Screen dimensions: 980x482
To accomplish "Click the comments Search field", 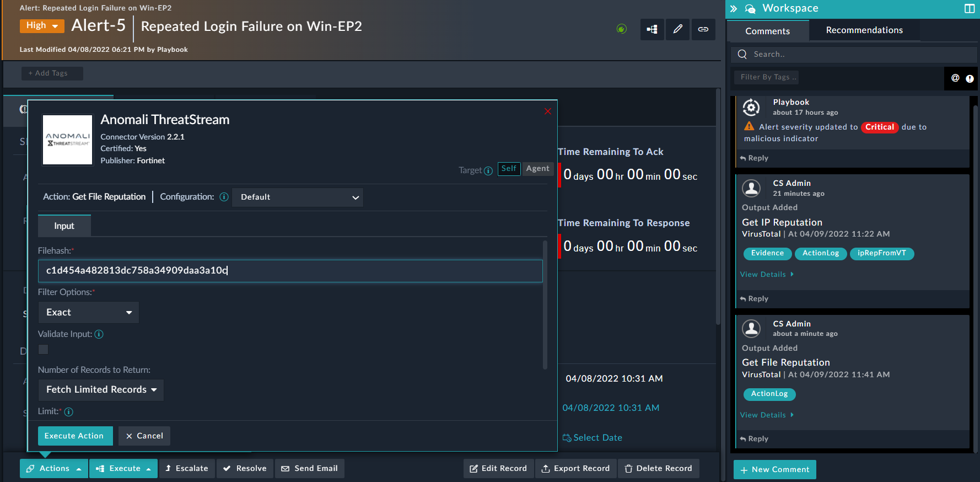I will [x=854, y=55].
